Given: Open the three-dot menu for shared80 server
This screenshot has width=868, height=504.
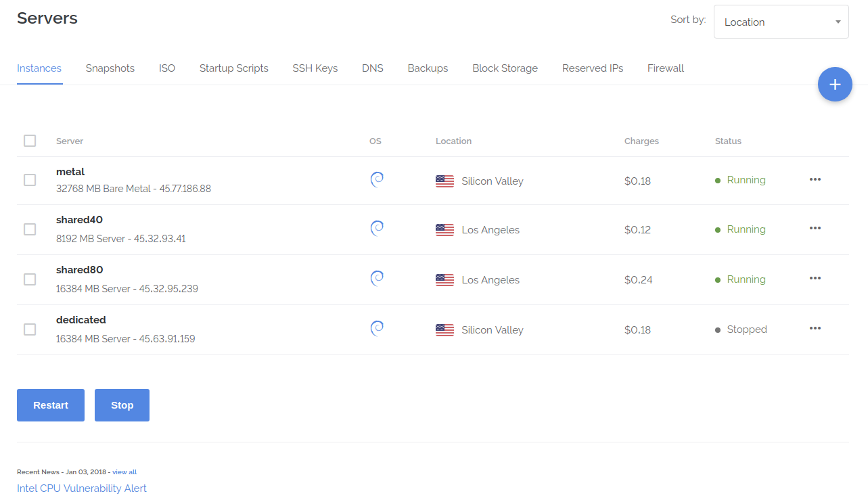Looking at the screenshot, I should (815, 278).
